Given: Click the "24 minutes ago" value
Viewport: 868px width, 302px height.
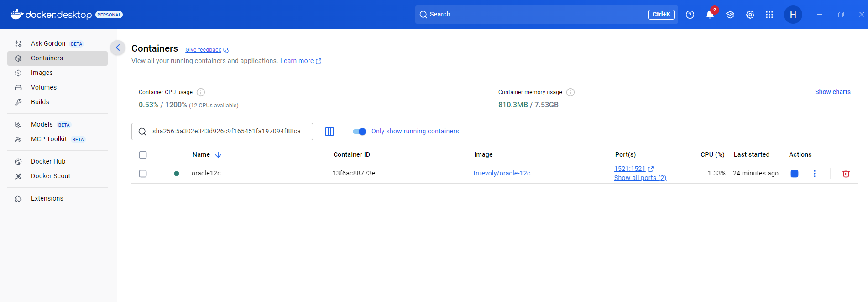Looking at the screenshot, I should [756, 173].
